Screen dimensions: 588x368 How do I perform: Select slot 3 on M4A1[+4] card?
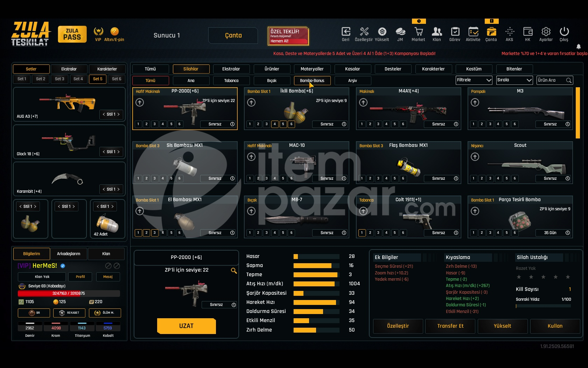pyautogui.click(x=378, y=124)
